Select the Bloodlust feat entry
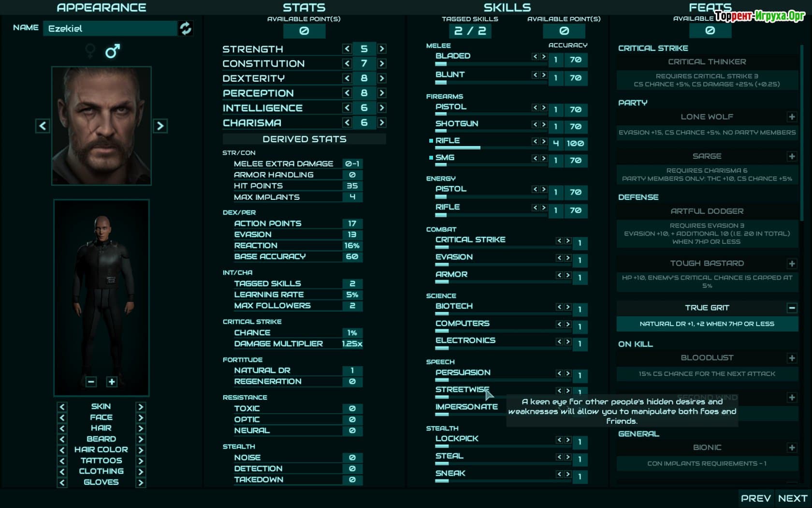Viewport: 812px width, 508px height. 707,358
